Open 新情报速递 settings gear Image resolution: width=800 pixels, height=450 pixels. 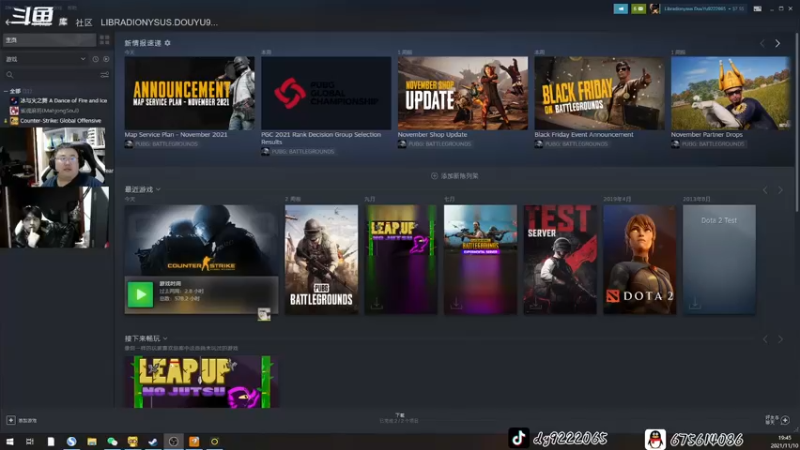167,43
